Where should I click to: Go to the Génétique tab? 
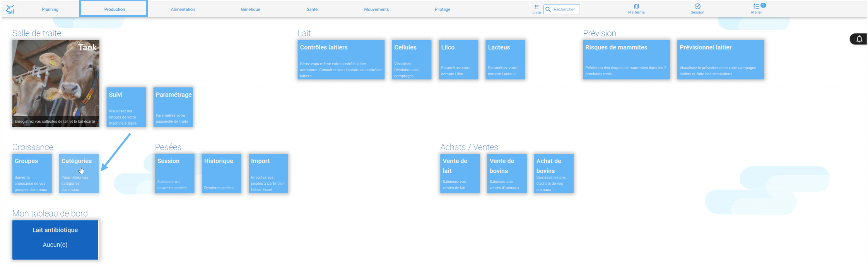(250, 9)
